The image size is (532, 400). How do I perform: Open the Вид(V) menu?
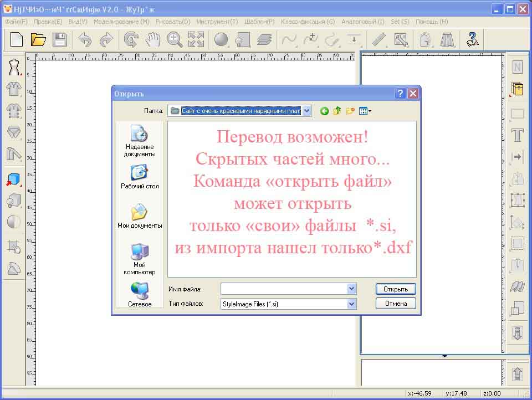click(78, 22)
